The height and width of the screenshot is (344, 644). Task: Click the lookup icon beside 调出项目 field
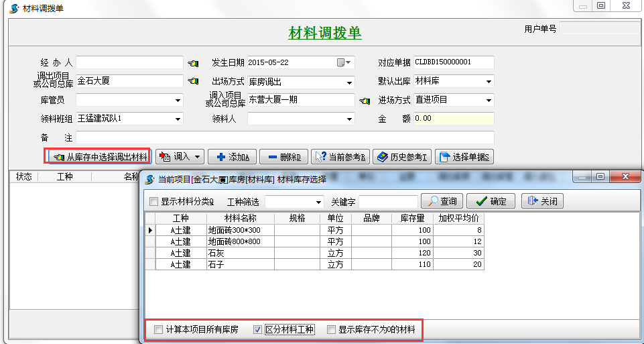(193, 82)
